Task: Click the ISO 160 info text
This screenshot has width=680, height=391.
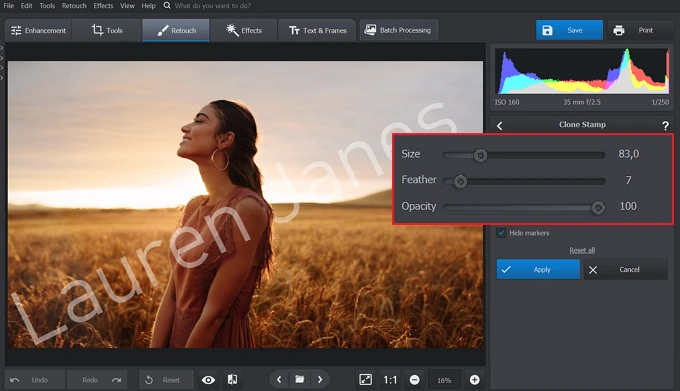Action: (507, 102)
